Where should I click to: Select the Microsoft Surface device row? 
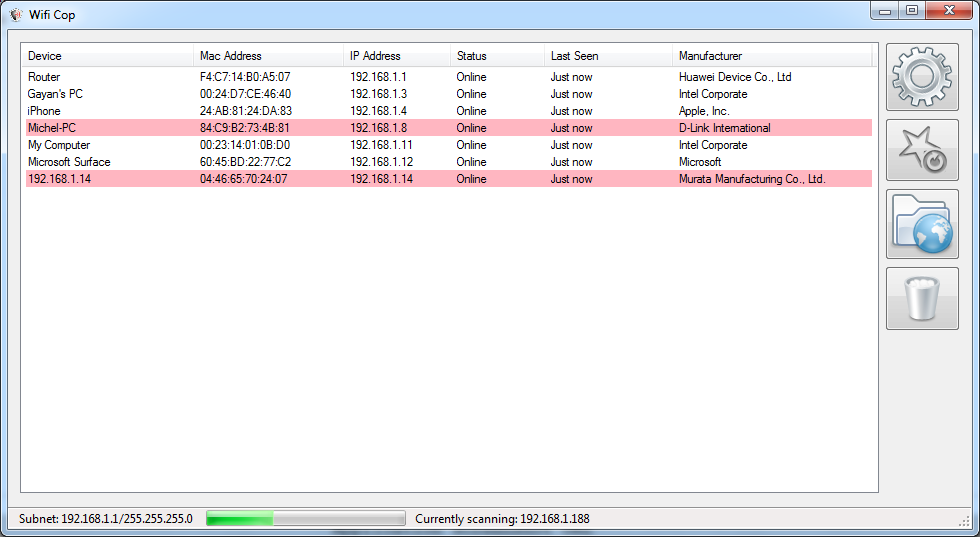[449, 161]
